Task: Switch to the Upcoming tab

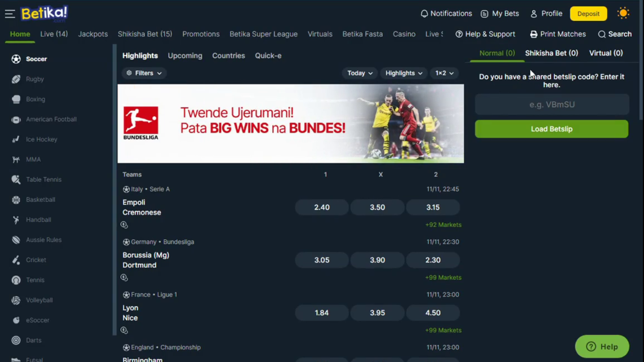Action: tap(185, 56)
